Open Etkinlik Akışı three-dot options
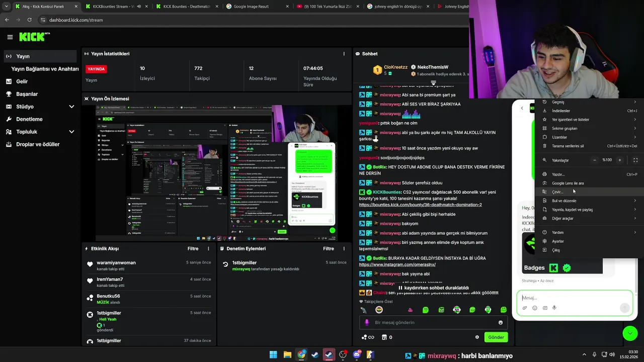Image resolution: width=644 pixels, height=362 pixels. (x=208, y=248)
